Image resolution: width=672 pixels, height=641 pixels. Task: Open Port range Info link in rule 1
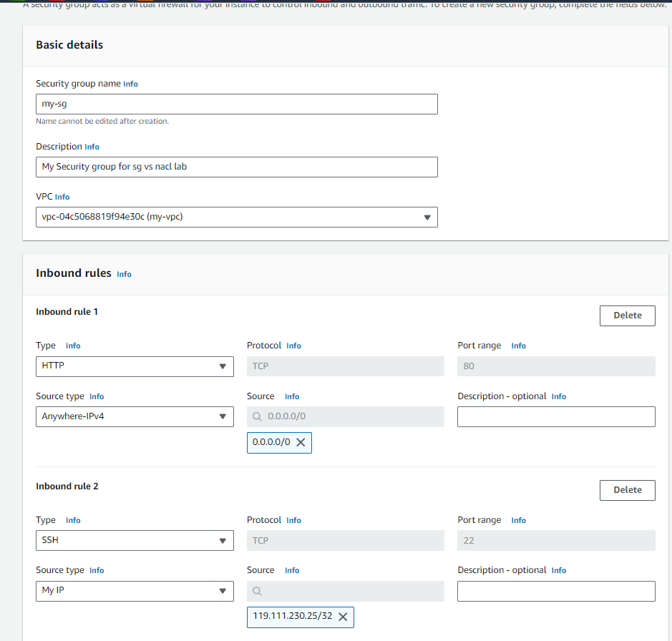coord(519,346)
